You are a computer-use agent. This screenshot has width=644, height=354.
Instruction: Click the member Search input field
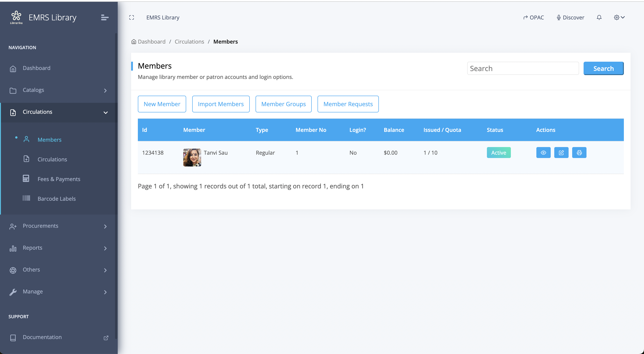[523, 68]
